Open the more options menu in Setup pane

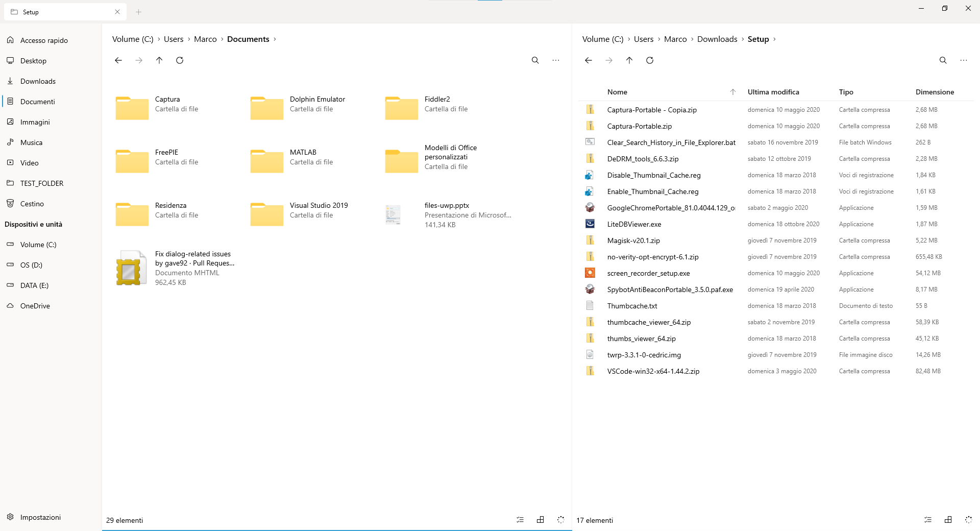tap(964, 60)
